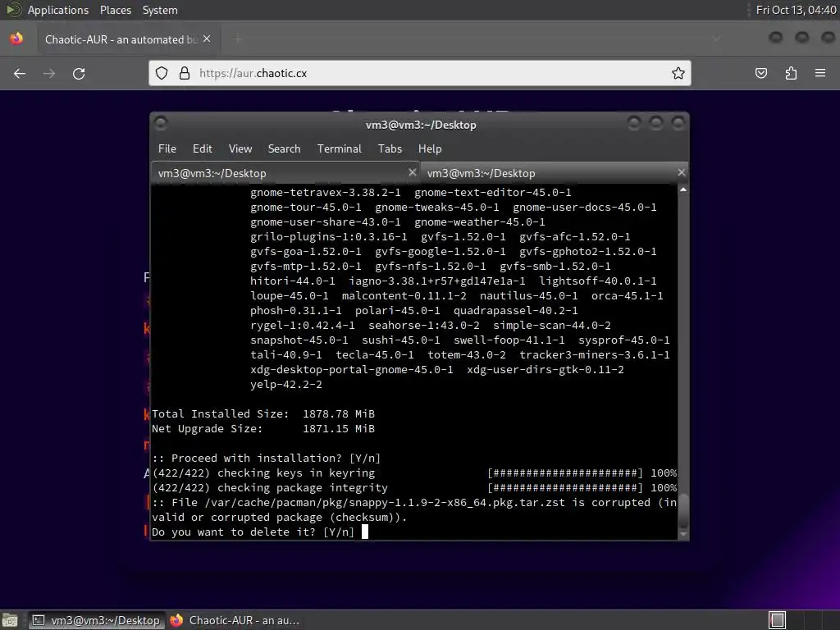This screenshot has width=840, height=630.
Task: Open the Firefox hamburger menu
Action: [820, 73]
